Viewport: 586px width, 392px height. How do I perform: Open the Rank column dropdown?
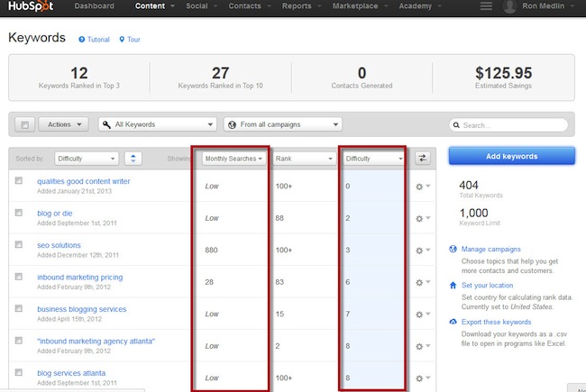point(304,159)
